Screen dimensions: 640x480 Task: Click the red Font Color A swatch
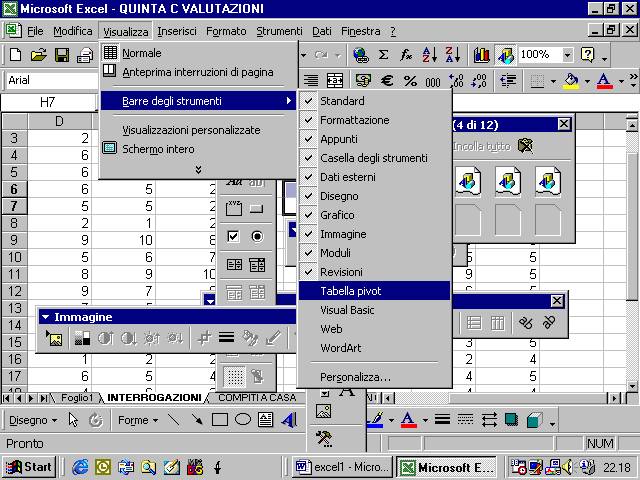pyautogui.click(x=604, y=80)
